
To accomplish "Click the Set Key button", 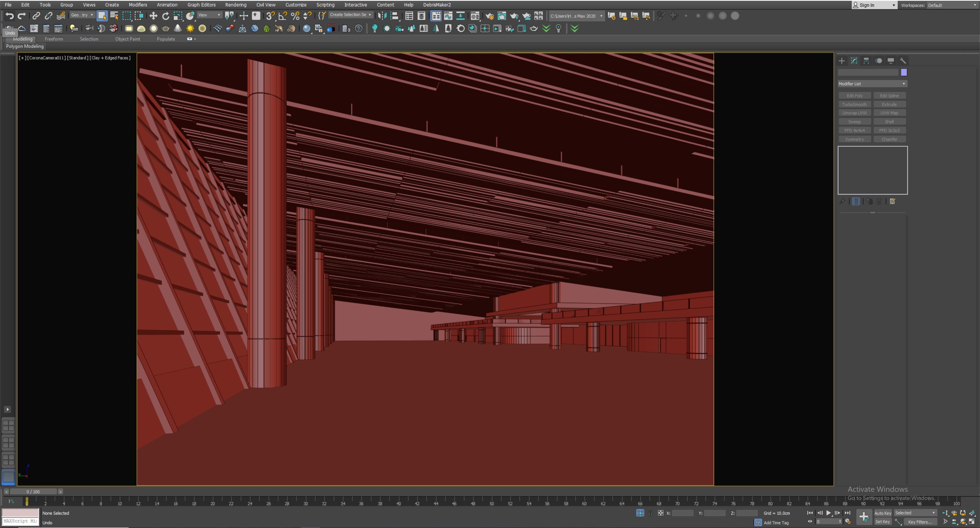I will tap(883, 522).
